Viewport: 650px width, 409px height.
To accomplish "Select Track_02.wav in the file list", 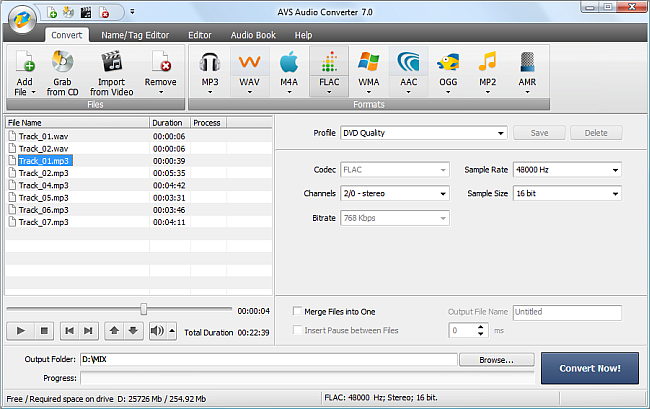I will pyautogui.click(x=139, y=148).
